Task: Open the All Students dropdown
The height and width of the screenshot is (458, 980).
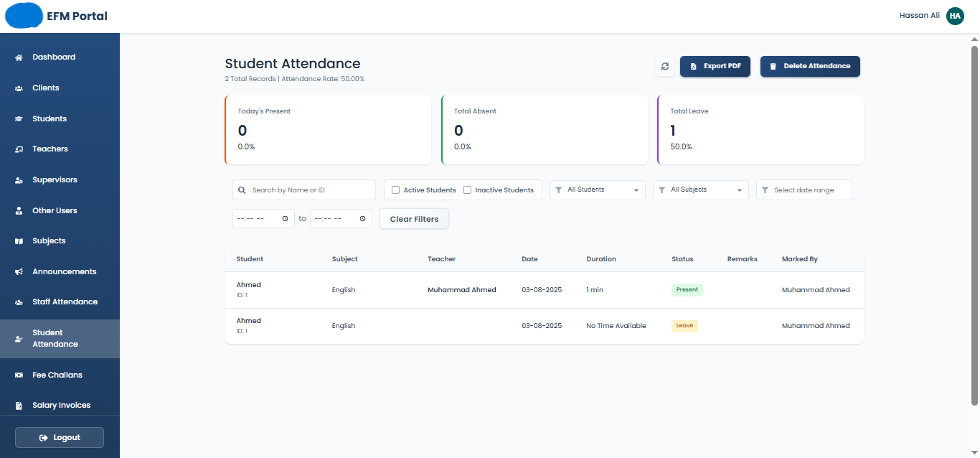Action: [x=597, y=190]
